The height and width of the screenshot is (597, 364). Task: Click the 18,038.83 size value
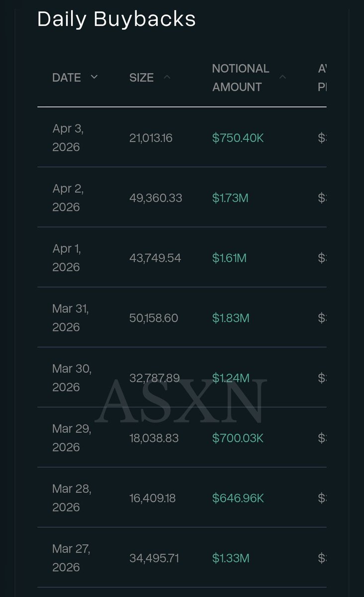154,438
